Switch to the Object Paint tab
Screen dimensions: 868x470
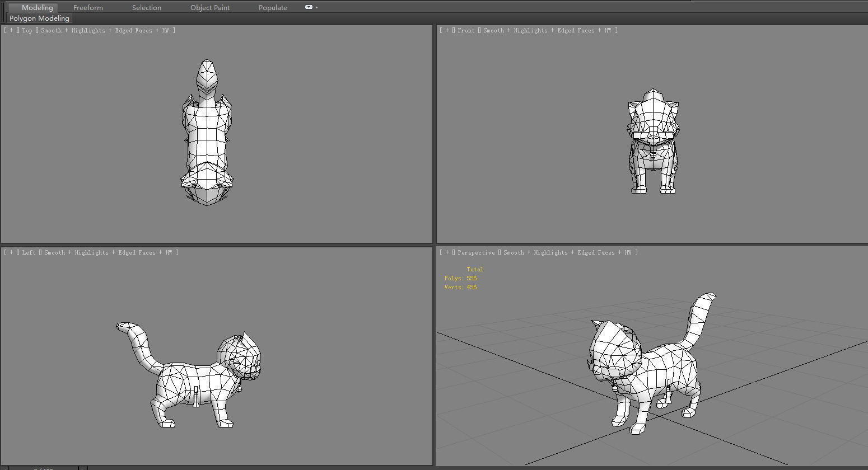click(210, 7)
